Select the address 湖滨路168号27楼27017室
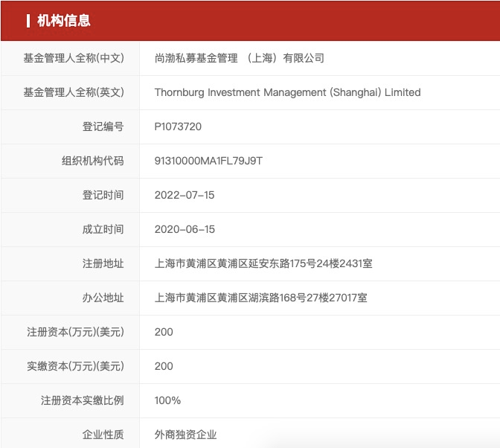This screenshot has width=500, height=448. coord(308,298)
